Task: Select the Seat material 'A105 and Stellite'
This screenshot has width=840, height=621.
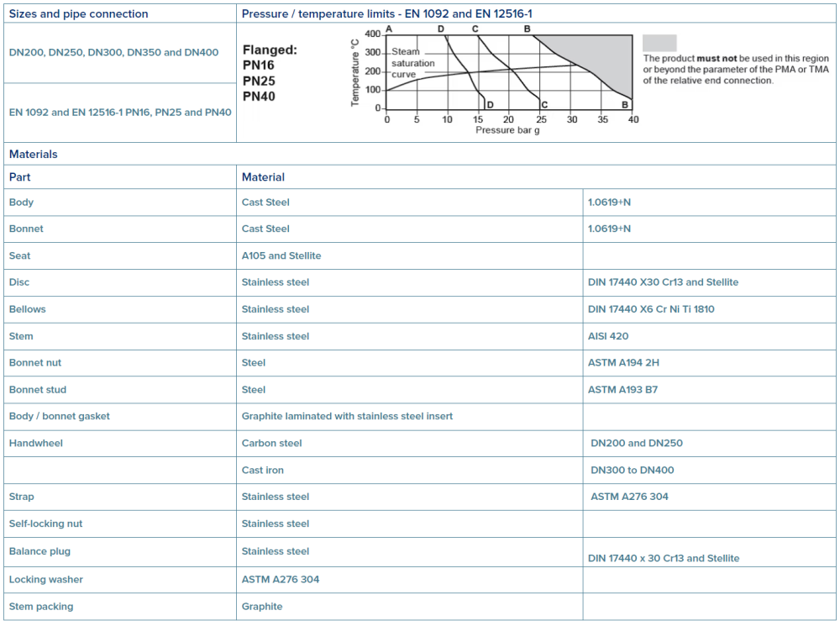Action: tap(281, 256)
